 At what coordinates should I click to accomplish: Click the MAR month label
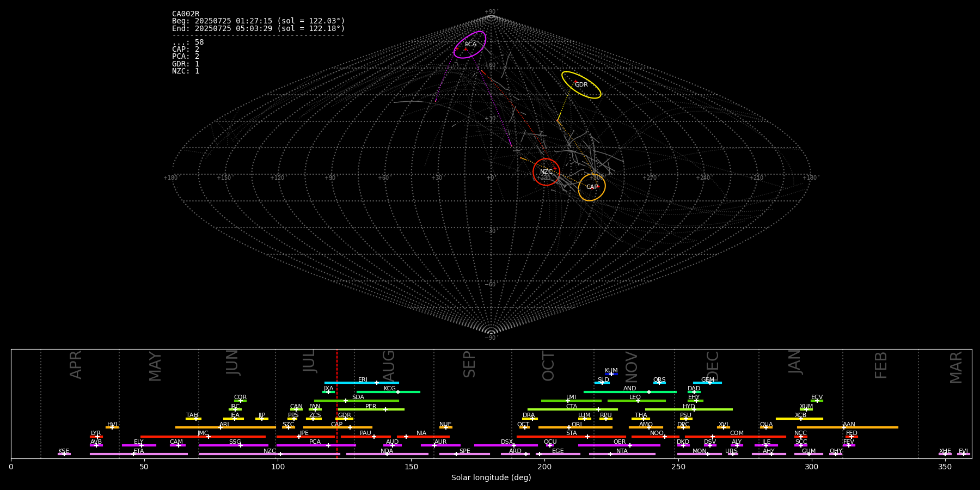click(x=956, y=367)
